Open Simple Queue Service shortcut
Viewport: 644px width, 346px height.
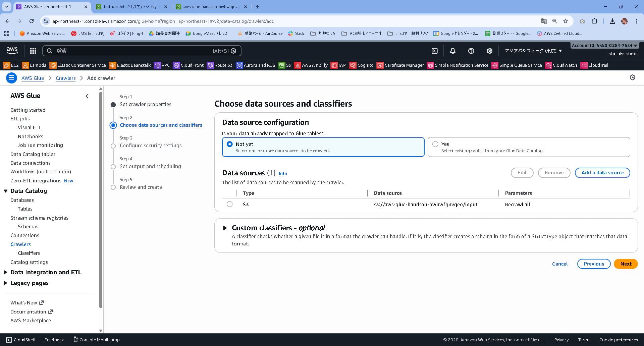click(x=517, y=65)
